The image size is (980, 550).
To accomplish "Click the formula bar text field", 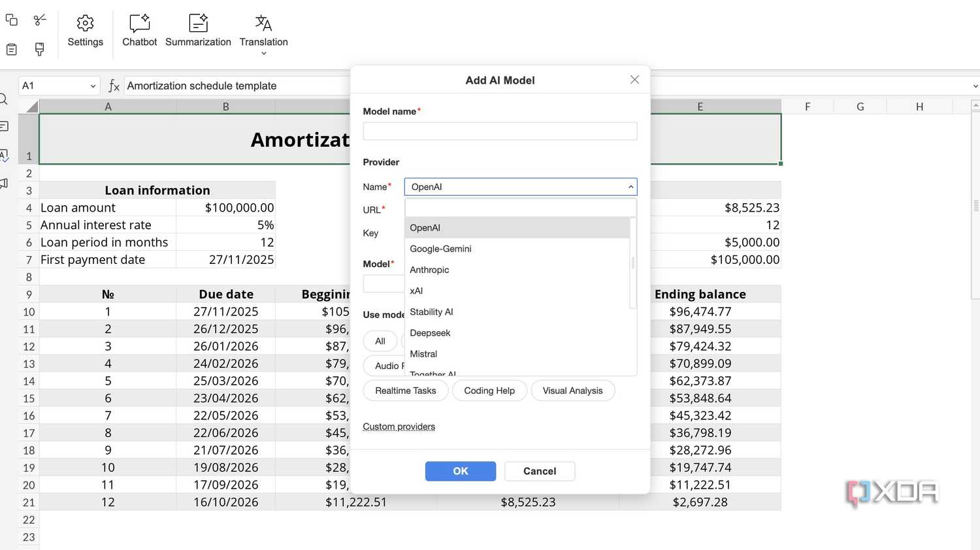I will point(237,86).
